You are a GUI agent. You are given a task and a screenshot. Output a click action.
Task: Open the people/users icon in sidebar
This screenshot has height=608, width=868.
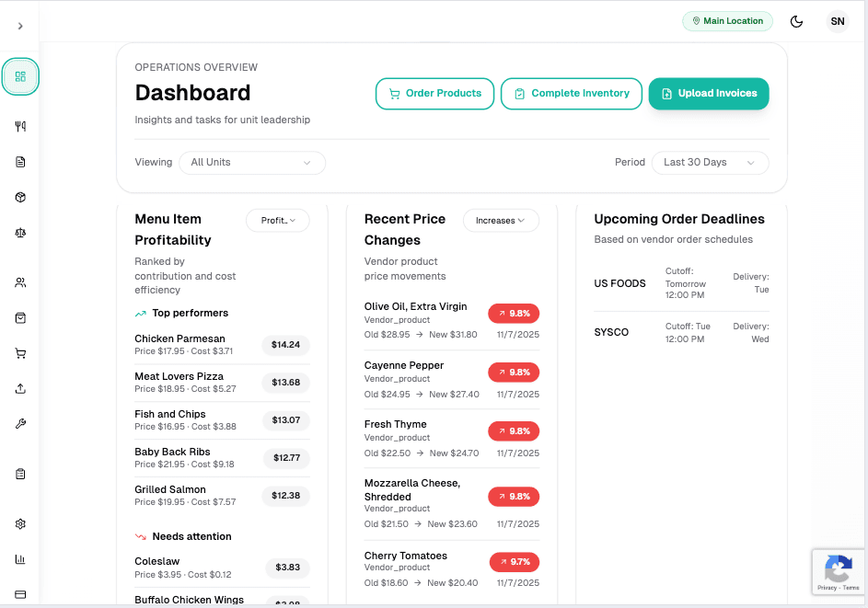[20, 282]
